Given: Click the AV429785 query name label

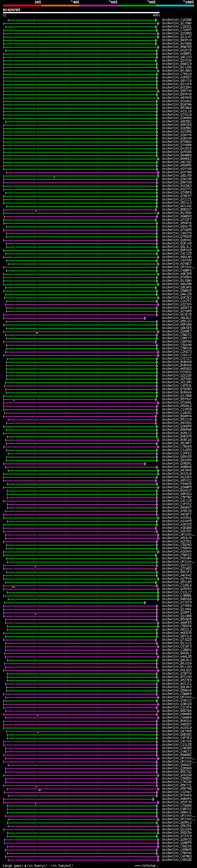Looking at the screenshot, I should (x=11, y=10).
